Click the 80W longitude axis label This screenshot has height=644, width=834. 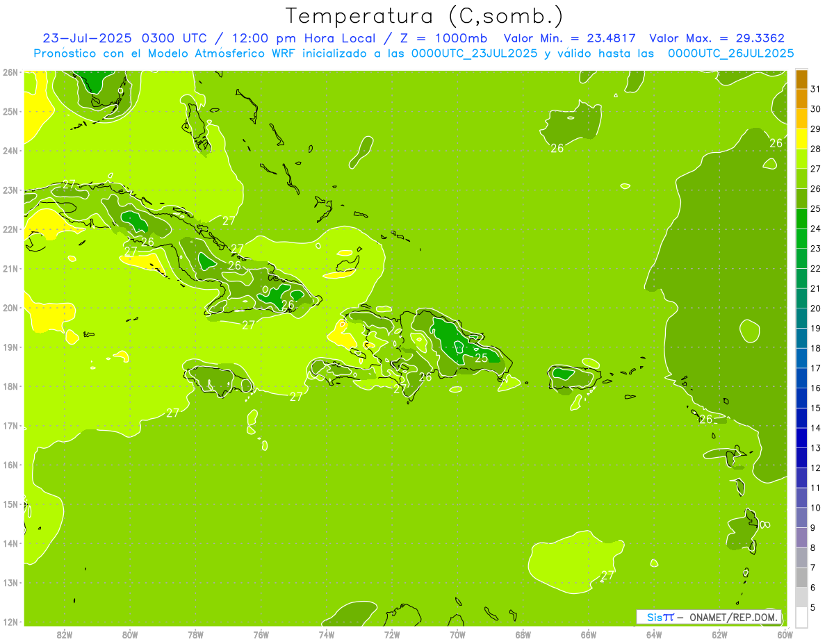130,634
